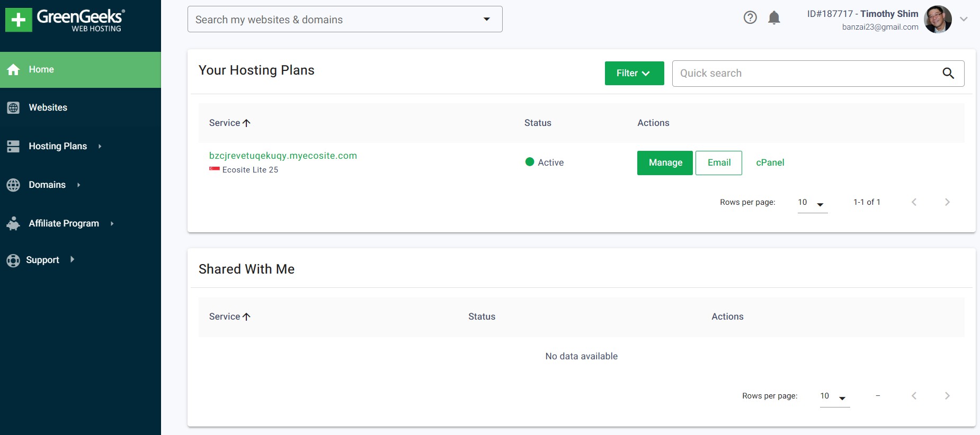
Task: Click the Quick search magnifier icon
Action: [948, 74]
